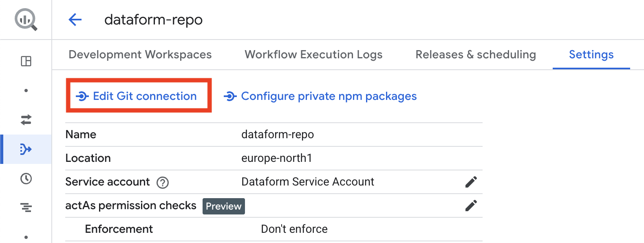This screenshot has width=644, height=243.
Task: Select the actAs permission checks label
Action: coord(131,205)
